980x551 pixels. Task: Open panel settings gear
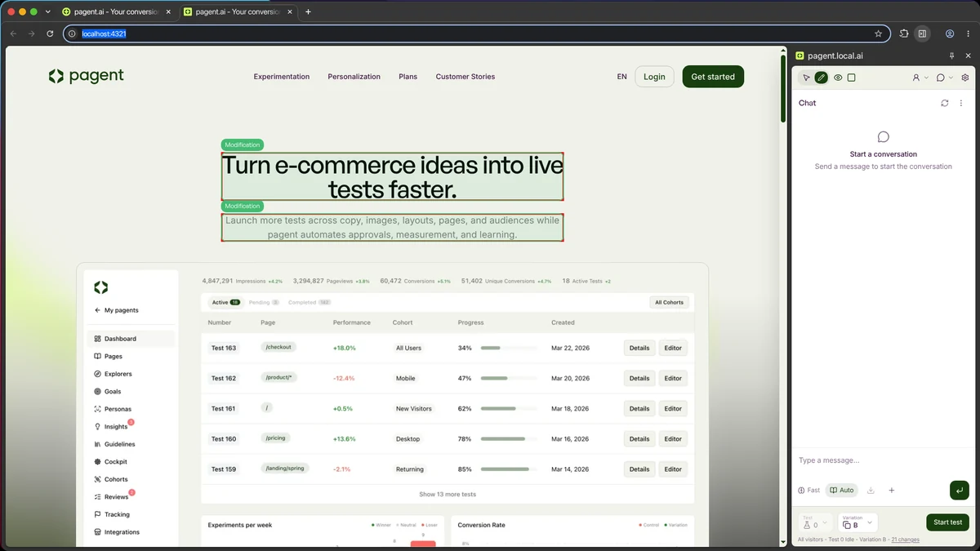tap(964, 78)
